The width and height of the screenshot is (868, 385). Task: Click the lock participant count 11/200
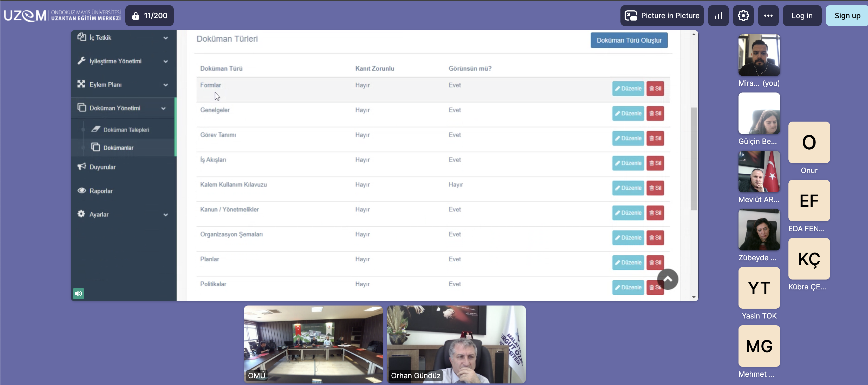[x=149, y=16]
